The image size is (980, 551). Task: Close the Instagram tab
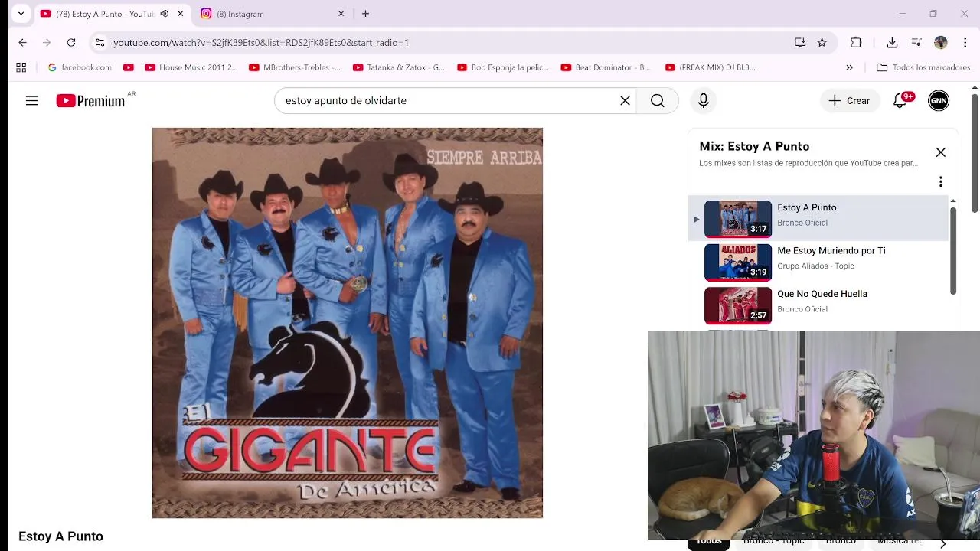pos(341,14)
